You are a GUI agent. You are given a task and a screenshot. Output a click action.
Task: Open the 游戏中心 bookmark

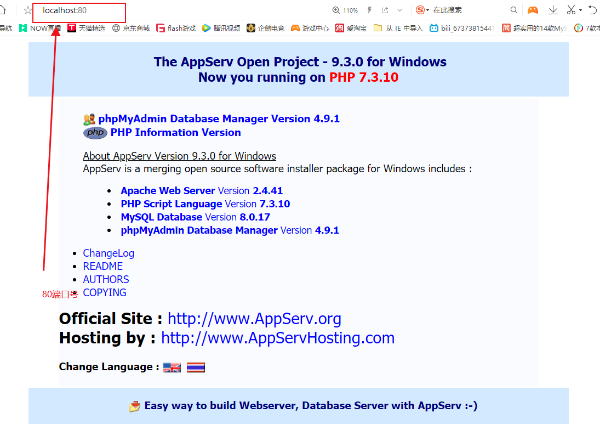coord(310,28)
